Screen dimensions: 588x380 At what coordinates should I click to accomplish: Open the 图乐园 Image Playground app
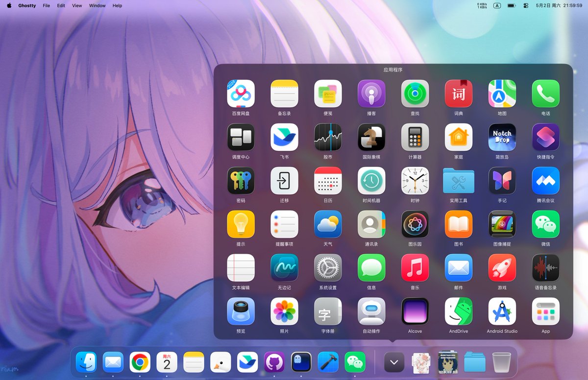pyautogui.click(x=415, y=224)
